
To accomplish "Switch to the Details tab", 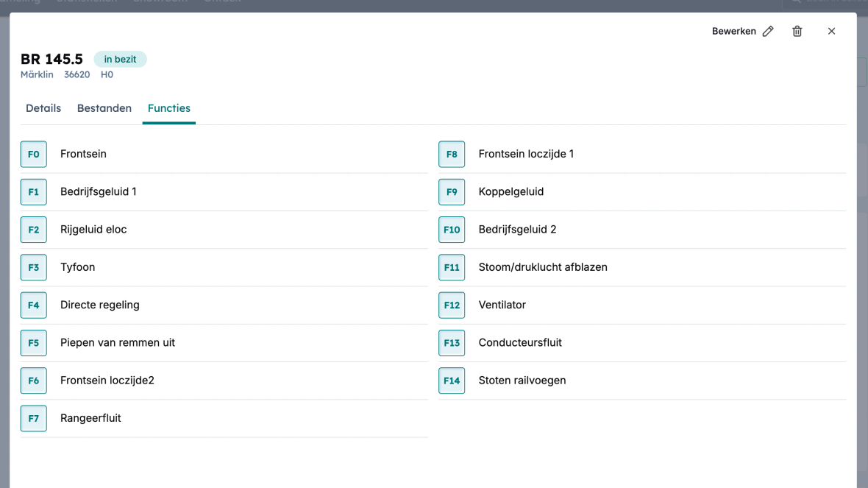I will [x=43, y=108].
